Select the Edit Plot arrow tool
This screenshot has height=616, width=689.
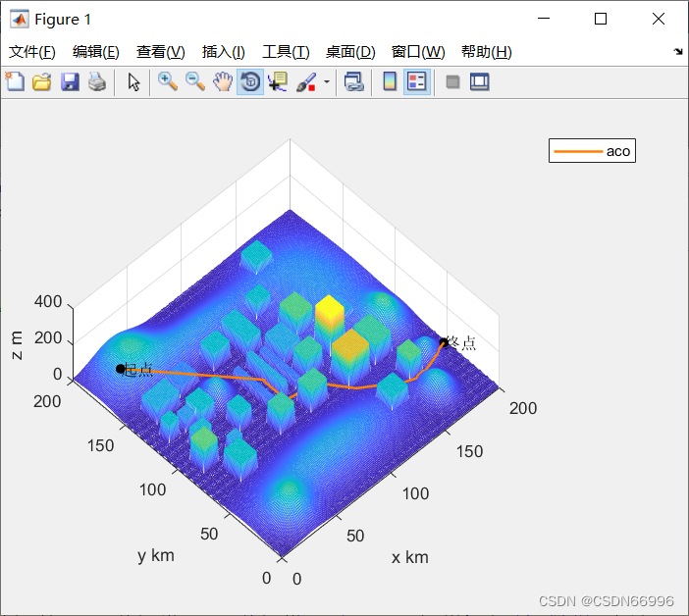pyautogui.click(x=133, y=81)
